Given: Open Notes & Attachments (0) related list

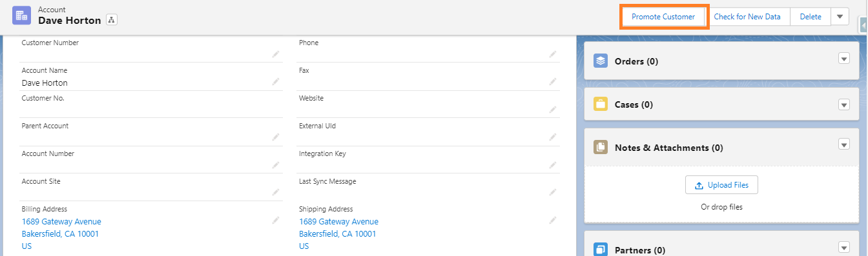Looking at the screenshot, I should pos(668,148).
